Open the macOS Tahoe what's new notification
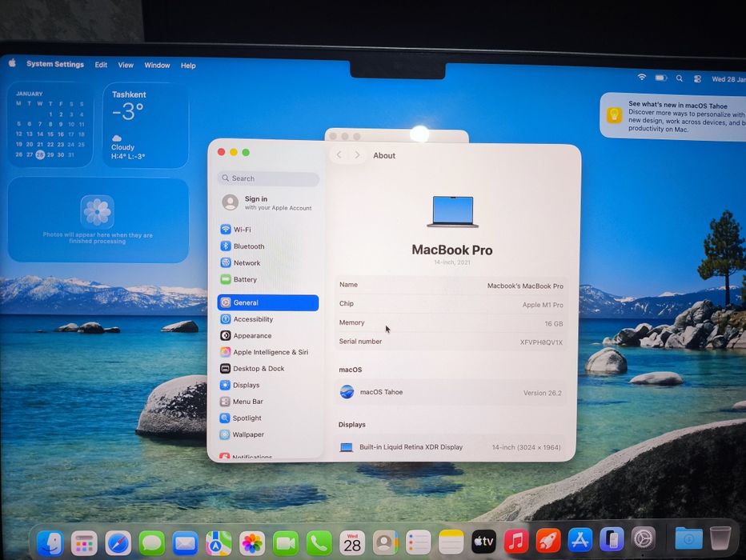This screenshot has height=560, width=746. [x=672, y=117]
